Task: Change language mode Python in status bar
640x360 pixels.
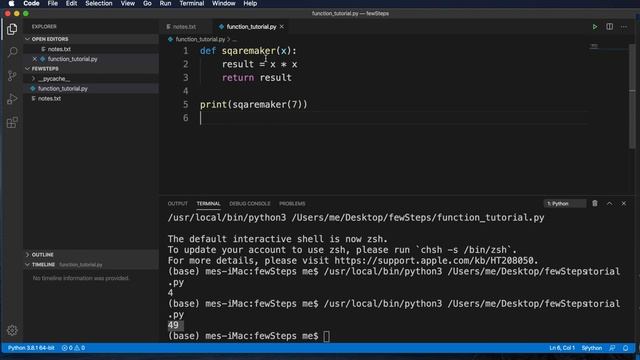Action: point(592,348)
